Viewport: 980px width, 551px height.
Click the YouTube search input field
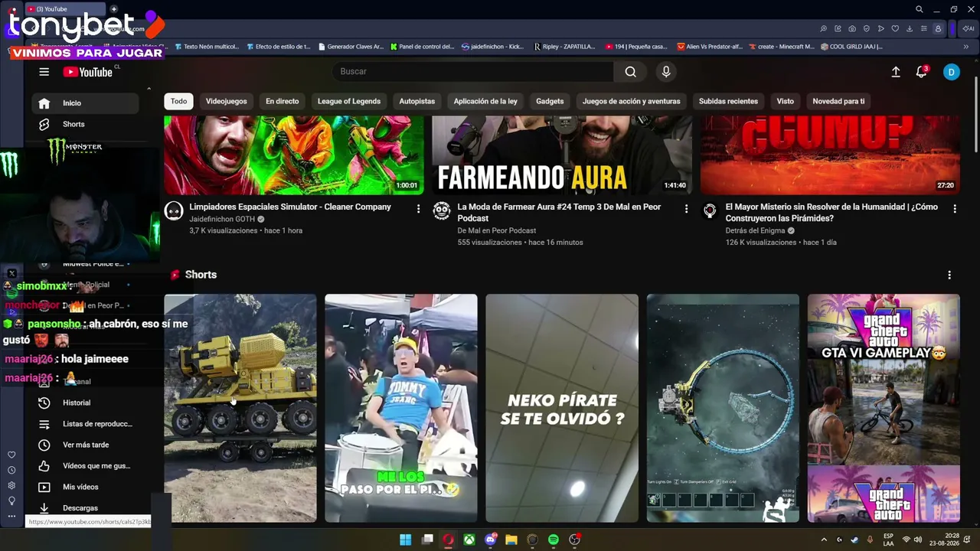click(x=473, y=71)
